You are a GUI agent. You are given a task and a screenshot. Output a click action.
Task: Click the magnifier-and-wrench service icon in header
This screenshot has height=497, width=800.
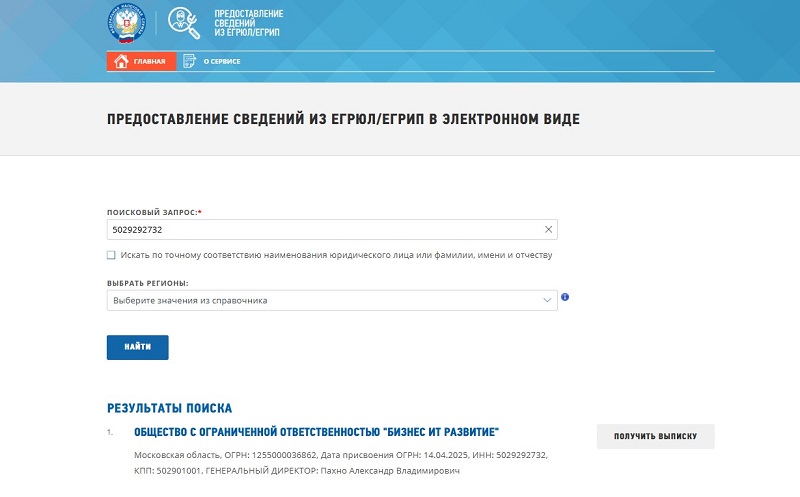point(182,20)
